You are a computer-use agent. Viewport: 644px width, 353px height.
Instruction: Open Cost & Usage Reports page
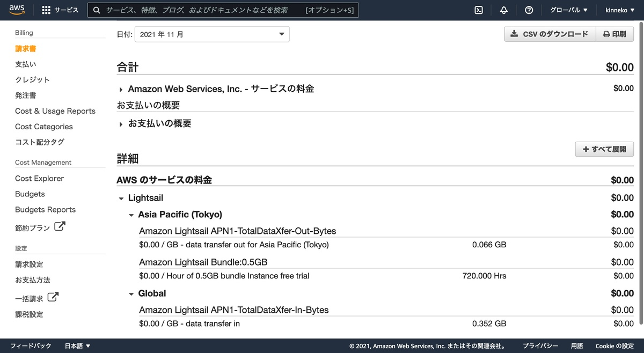pos(55,111)
